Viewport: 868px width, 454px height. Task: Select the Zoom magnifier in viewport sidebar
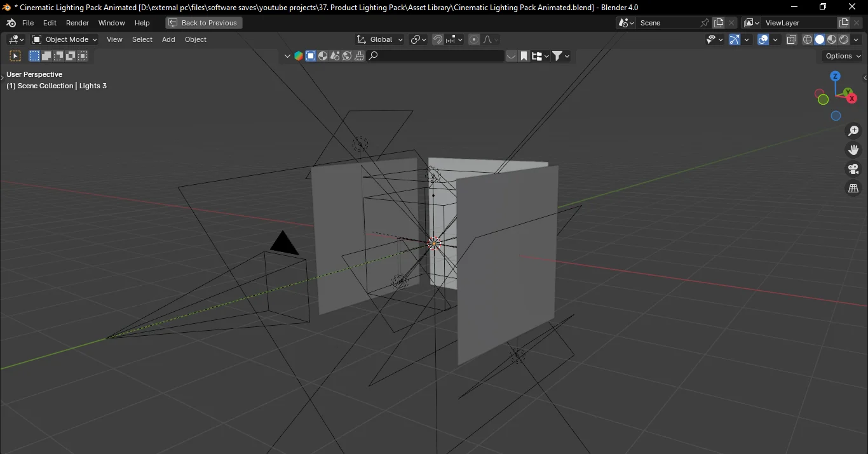click(x=853, y=131)
